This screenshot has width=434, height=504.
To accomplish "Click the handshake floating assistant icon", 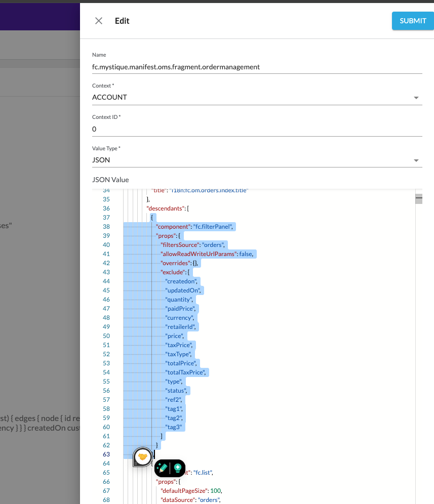I will pos(143,456).
